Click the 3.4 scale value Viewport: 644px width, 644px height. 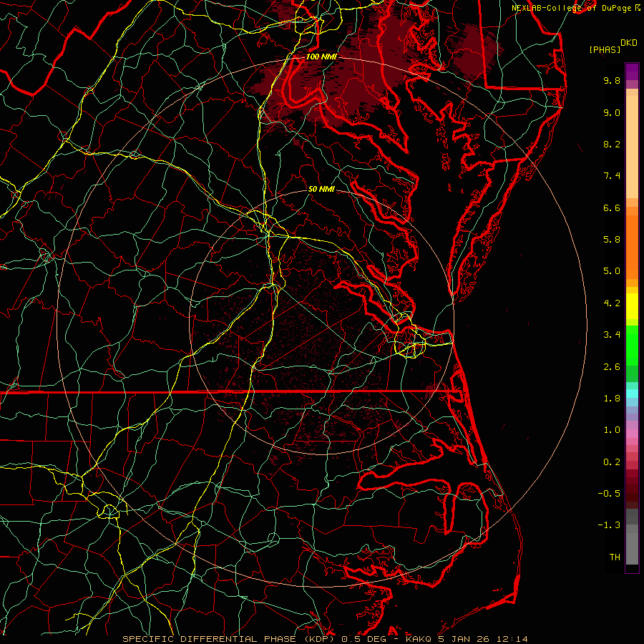612,335
